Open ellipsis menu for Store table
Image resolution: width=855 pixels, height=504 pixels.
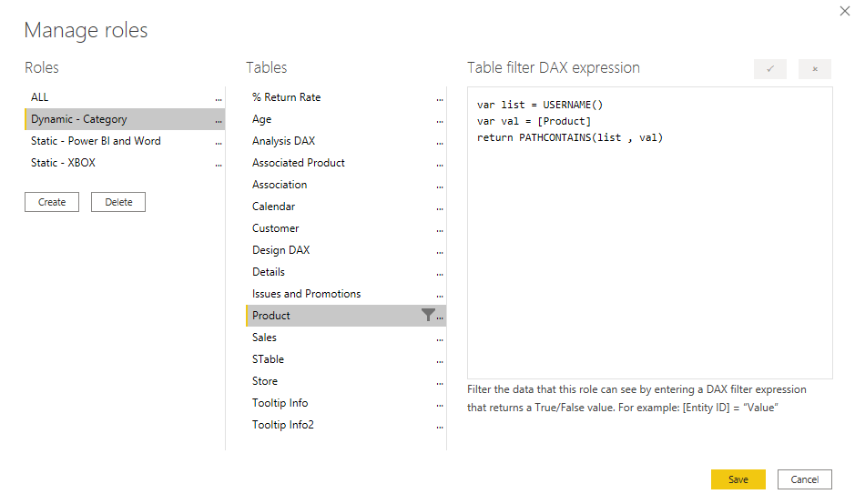pyautogui.click(x=440, y=382)
